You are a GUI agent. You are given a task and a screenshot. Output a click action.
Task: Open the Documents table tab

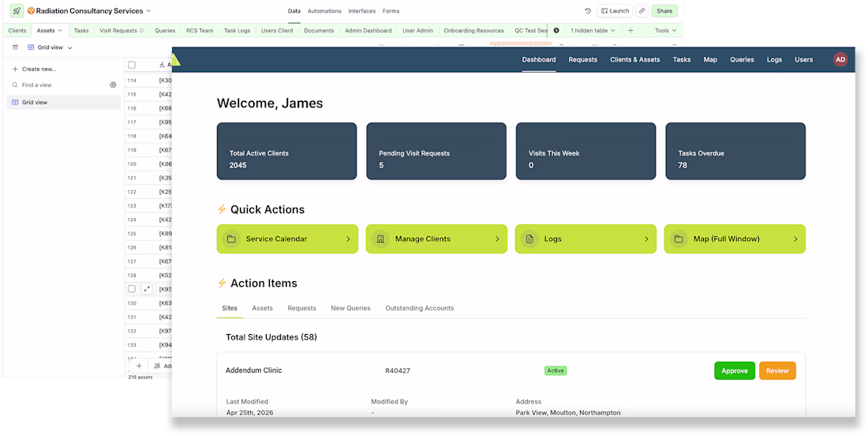pos(319,31)
